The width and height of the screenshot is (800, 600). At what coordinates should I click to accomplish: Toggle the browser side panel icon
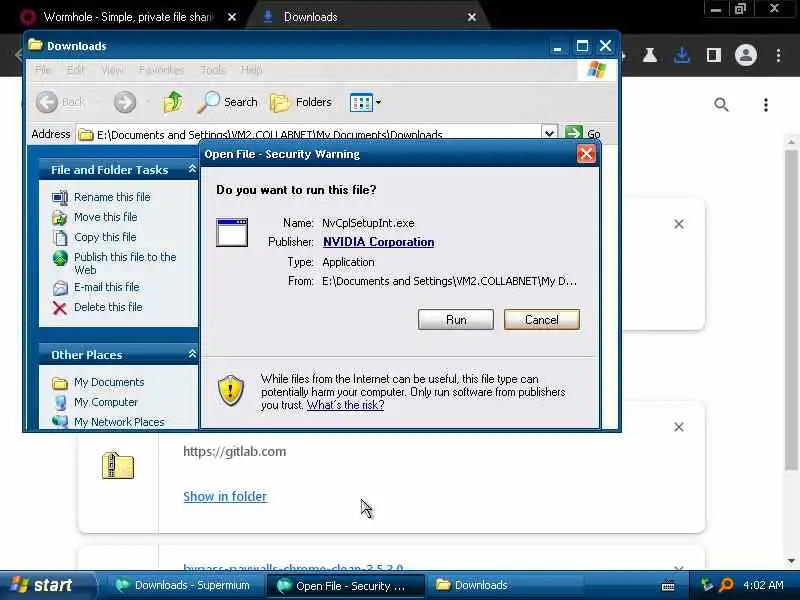[714, 55]
